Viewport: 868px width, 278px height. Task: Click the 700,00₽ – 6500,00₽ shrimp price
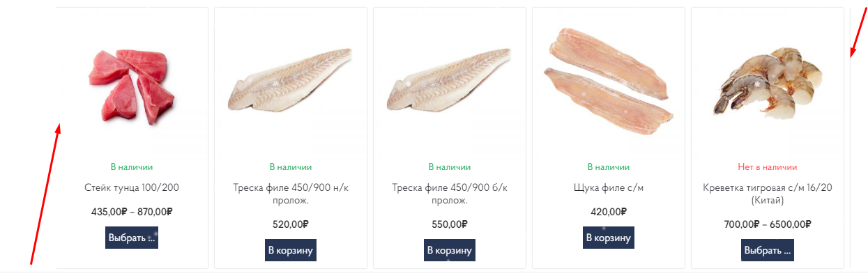pos(768,224)
